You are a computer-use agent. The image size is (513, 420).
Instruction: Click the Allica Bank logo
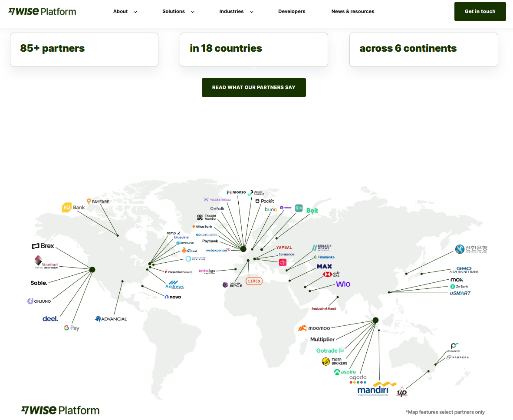pos(202,227)
